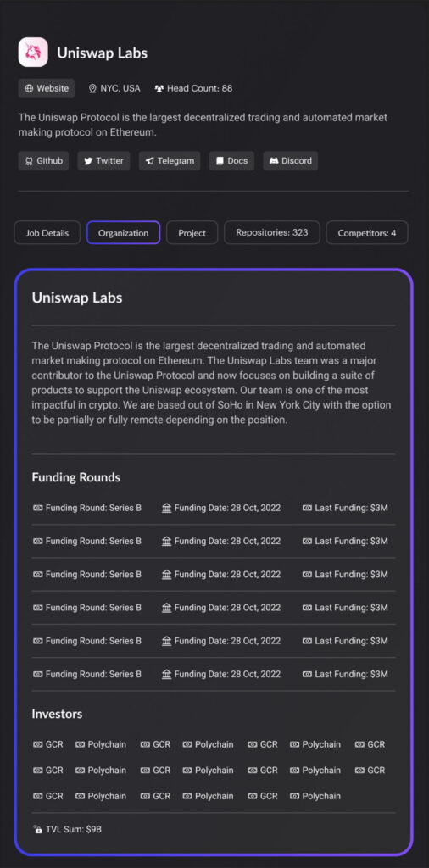Click the location pin icon beside NYC, USA

click(x=92, y=88)
